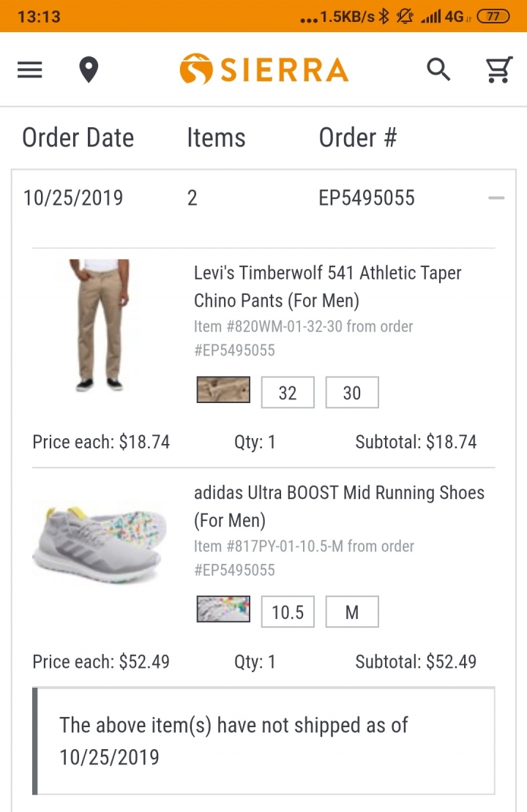The width and height of the screenshot is (527, 812).
Task: Open the shopping cart icon
Action: point(498,70)
